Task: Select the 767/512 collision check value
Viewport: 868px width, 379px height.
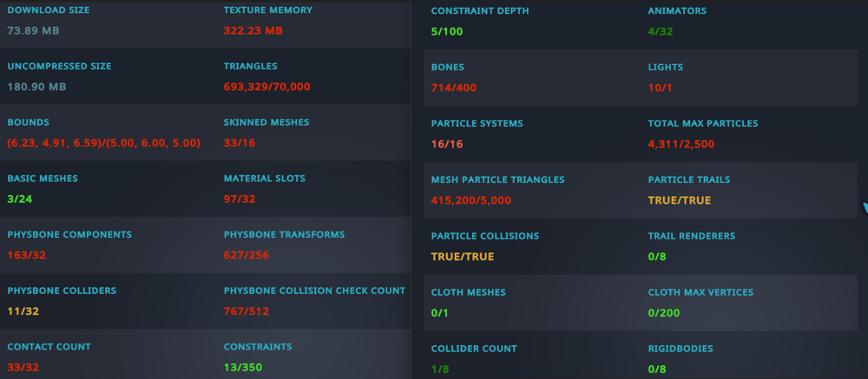Action: pos(247,311)
